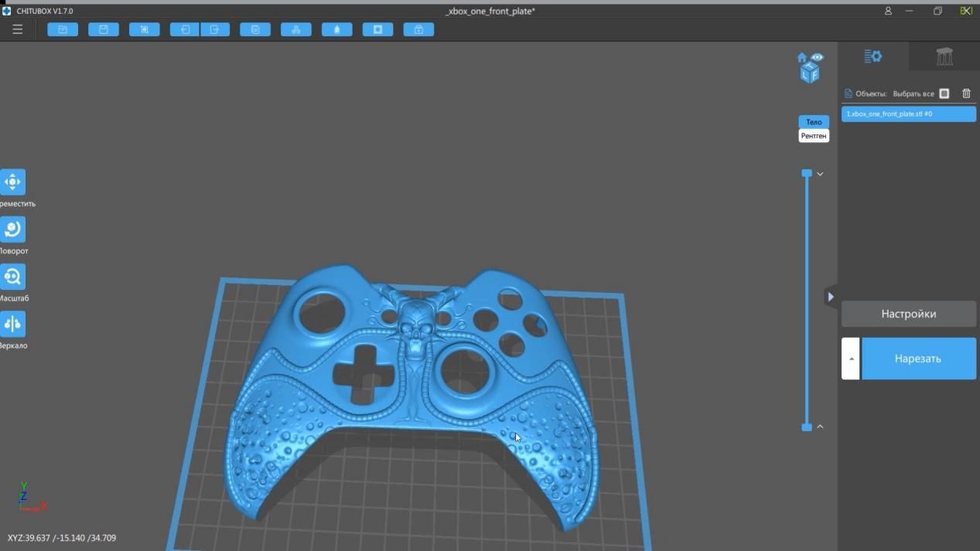Toggle the eye perspective view icon
This screenshot has height=551, width=980.
818,58
